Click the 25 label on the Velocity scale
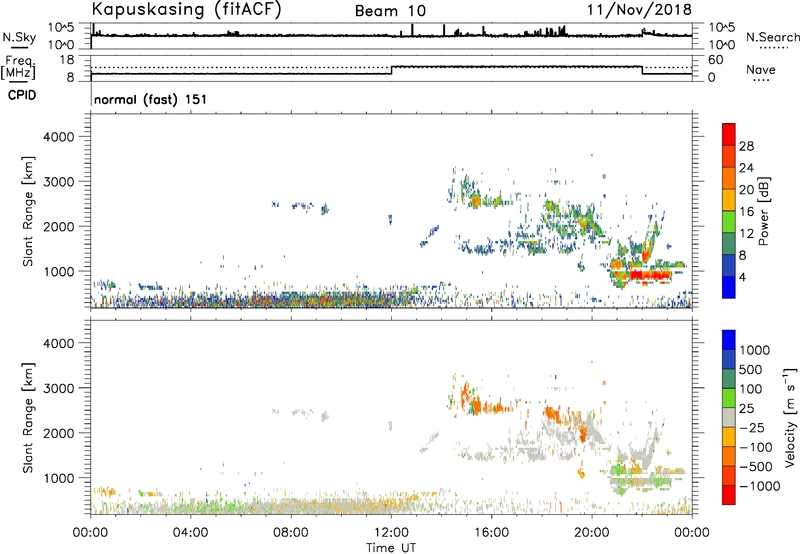Image resolution: width=800 pixels, height=554 pixels. [x=746, y=408]
